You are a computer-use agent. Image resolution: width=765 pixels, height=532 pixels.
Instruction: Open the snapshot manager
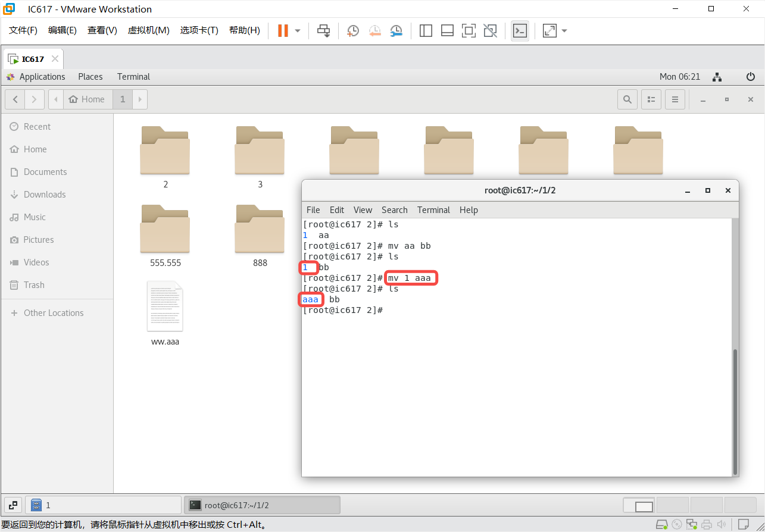coord(396,30)
